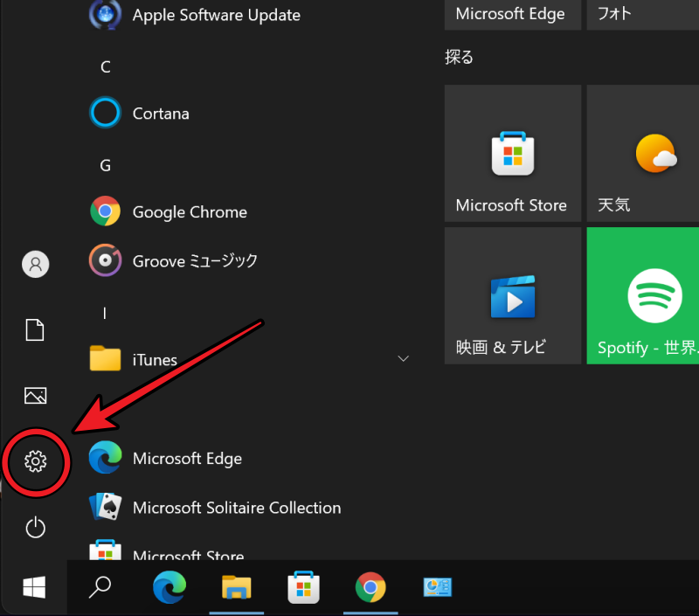Image resolution: width=699 pixels, height=616 pixels.
Task: Open the iTunes folder entry
Action: tap(250, 359)
